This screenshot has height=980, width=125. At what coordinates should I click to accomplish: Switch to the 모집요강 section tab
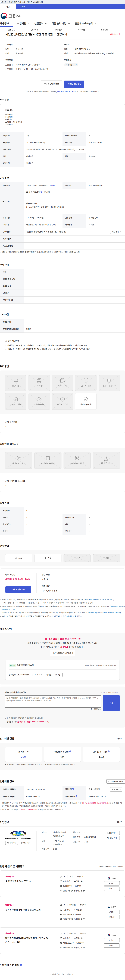coord(12,30)
